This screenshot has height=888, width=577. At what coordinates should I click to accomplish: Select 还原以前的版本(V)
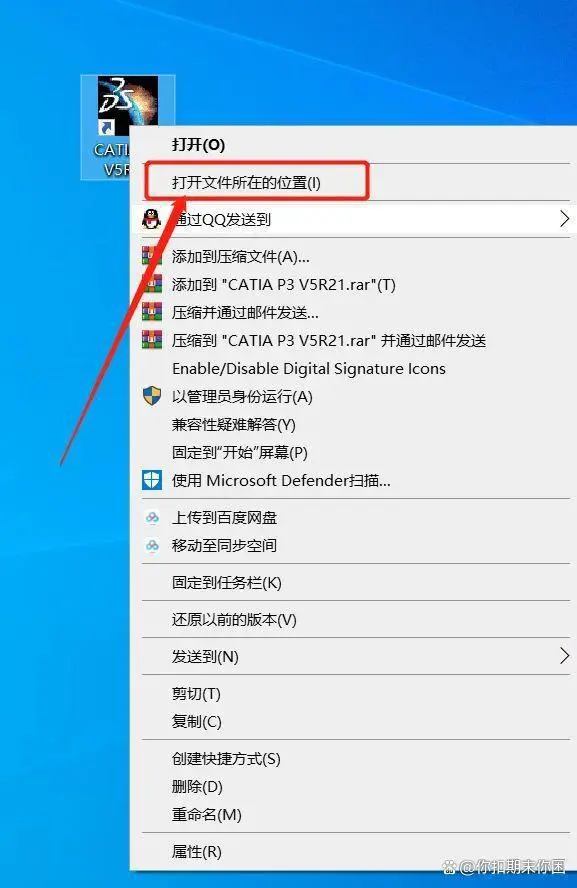(x=234, y=619)
